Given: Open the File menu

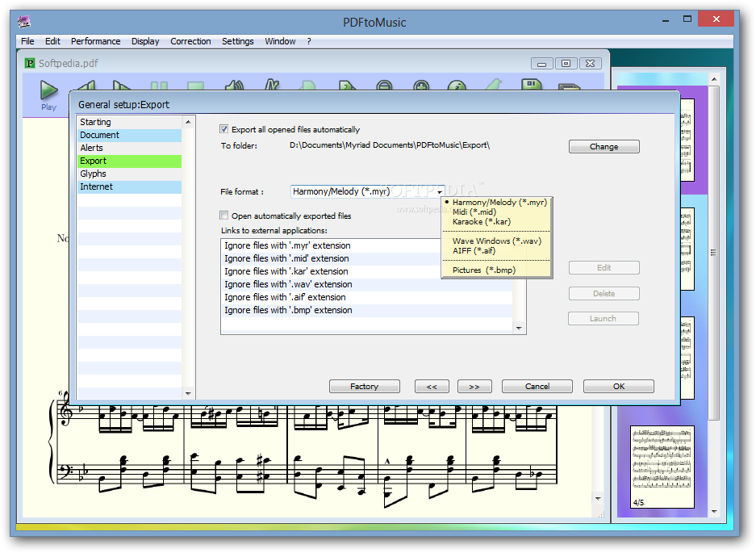Looking at the screenshot, I should tap(27, 41).
